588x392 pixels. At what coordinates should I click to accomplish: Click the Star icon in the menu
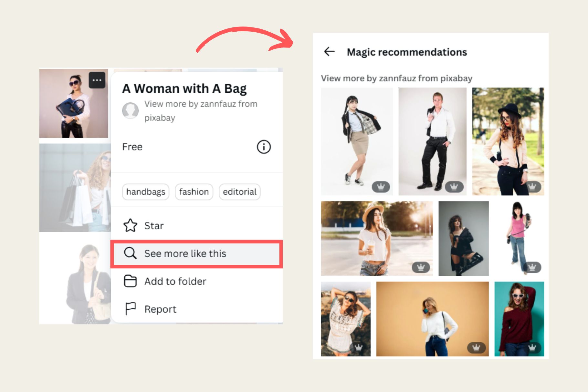[x=130, y=225]
